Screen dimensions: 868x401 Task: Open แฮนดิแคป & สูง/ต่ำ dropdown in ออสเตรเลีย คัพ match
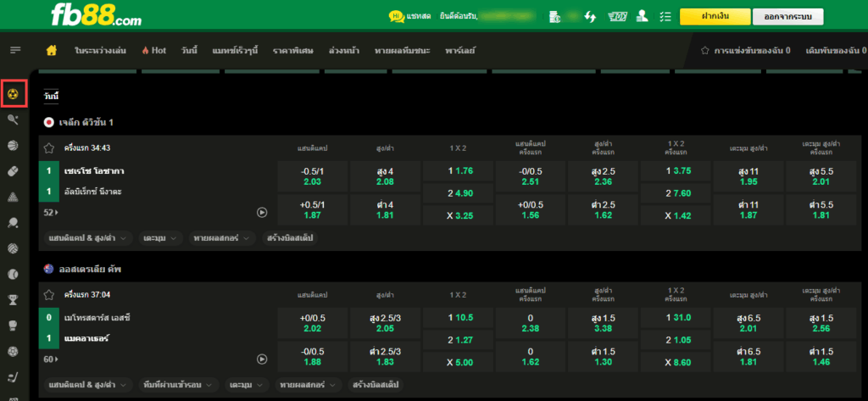coord(89,384)
